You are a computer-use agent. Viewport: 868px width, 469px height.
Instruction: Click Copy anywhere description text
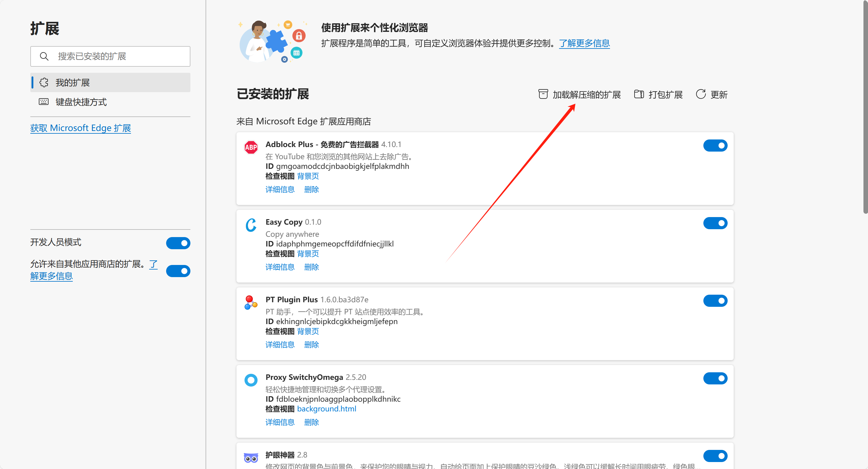(x=292, y=234)
